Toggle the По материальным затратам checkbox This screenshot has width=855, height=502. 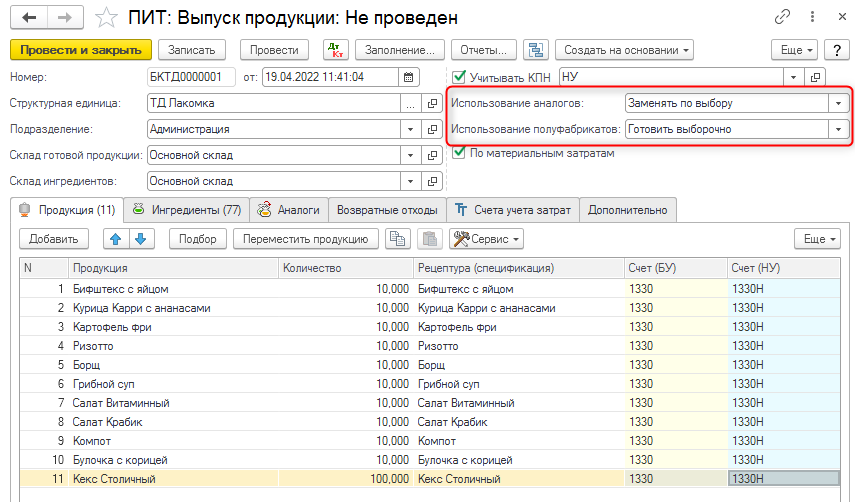(460, 153)
